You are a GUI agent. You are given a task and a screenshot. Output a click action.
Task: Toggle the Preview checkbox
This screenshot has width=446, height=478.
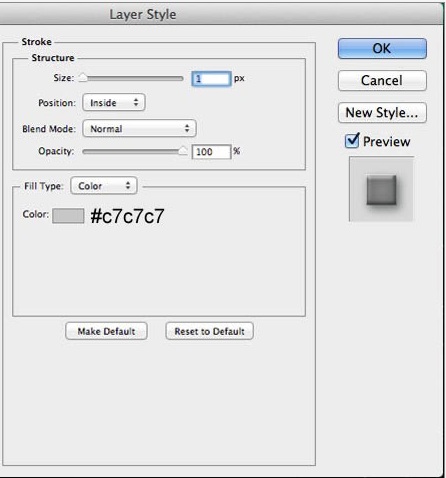pos(352,141)
